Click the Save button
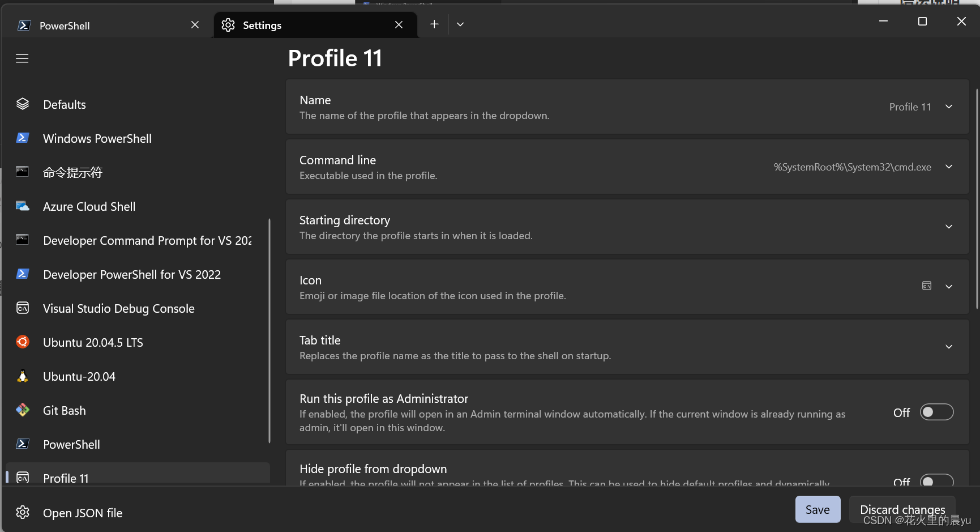980x532 pixels. coord(818,509)
